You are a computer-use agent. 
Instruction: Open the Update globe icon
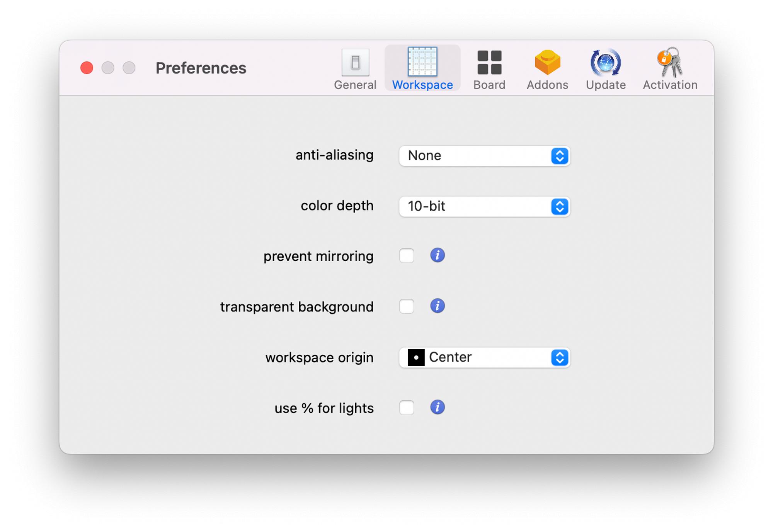[605, 62]
